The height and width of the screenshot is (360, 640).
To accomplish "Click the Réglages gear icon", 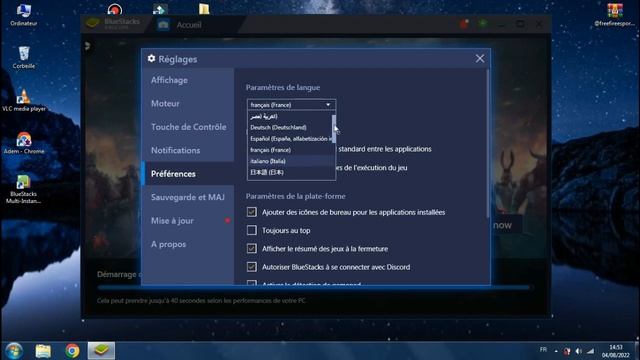I will (151, 59).
